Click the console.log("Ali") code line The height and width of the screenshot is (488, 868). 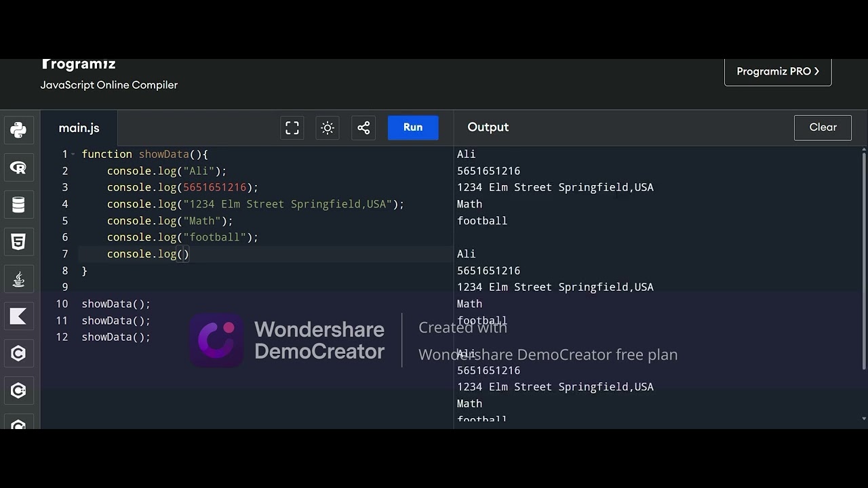(167, 171)
